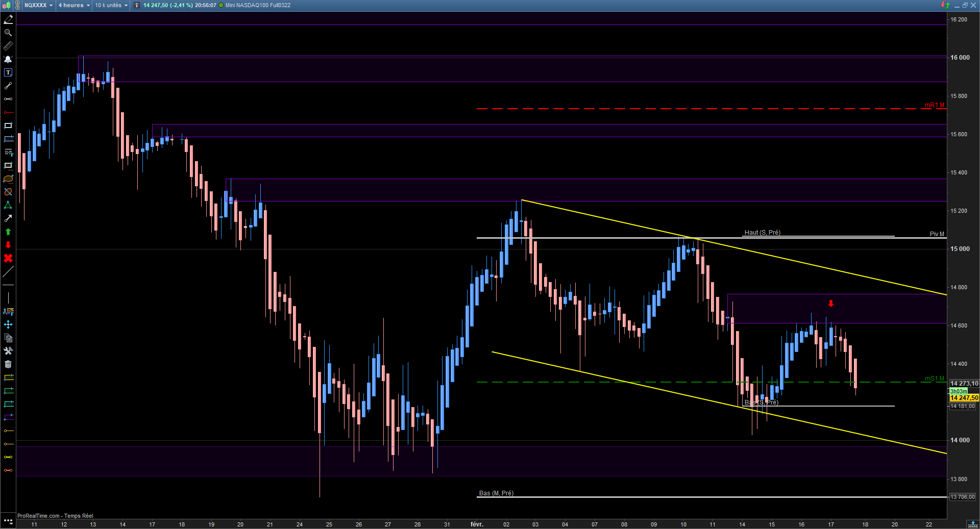
Task: Choose the green triangle drawing tool
Action: [8, 205]
